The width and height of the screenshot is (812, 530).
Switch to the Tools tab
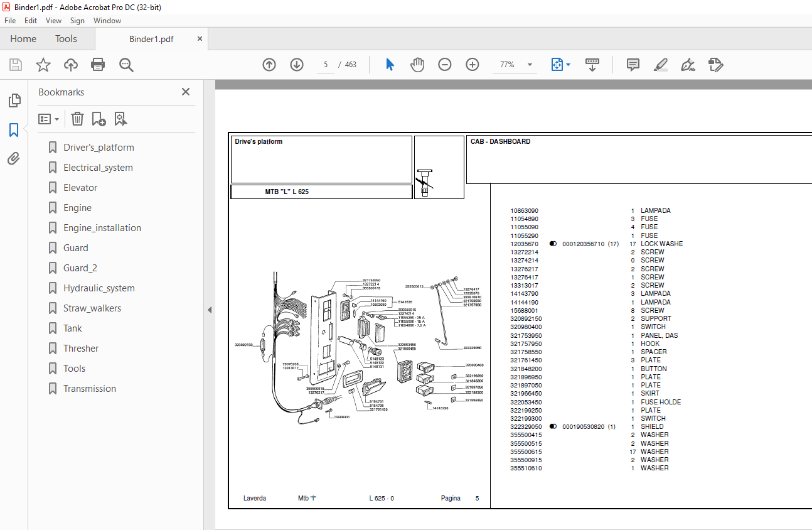[66, 39]
